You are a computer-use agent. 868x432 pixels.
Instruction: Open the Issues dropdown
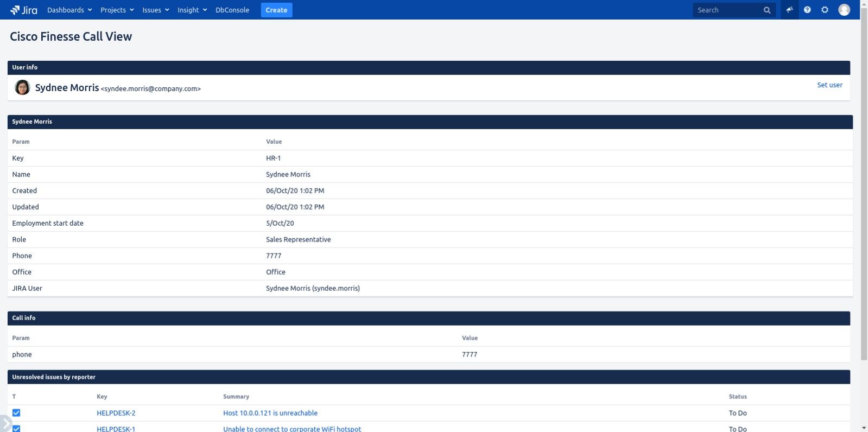point(156,10)
